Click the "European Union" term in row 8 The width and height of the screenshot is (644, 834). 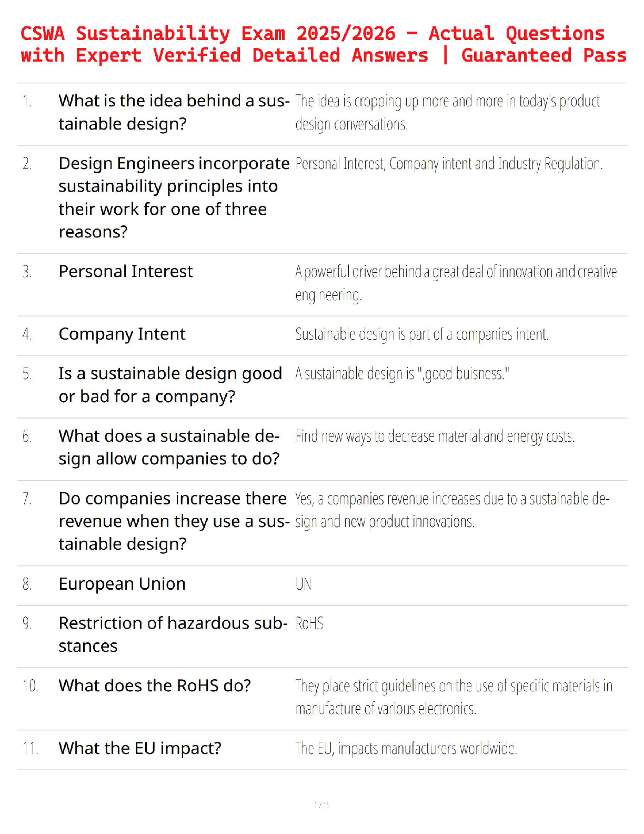click(x=122, y=584)
